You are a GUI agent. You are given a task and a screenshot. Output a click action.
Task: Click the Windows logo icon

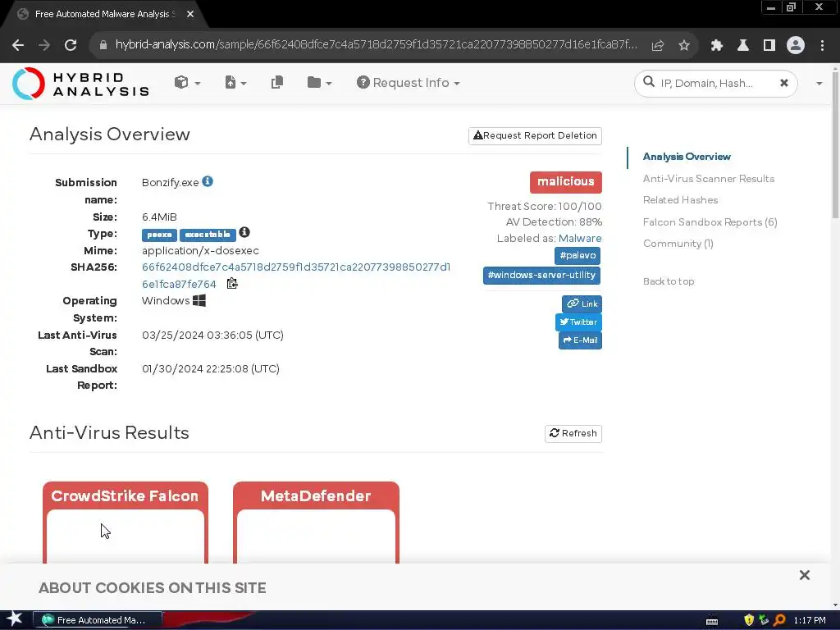(x=199, y=300)
